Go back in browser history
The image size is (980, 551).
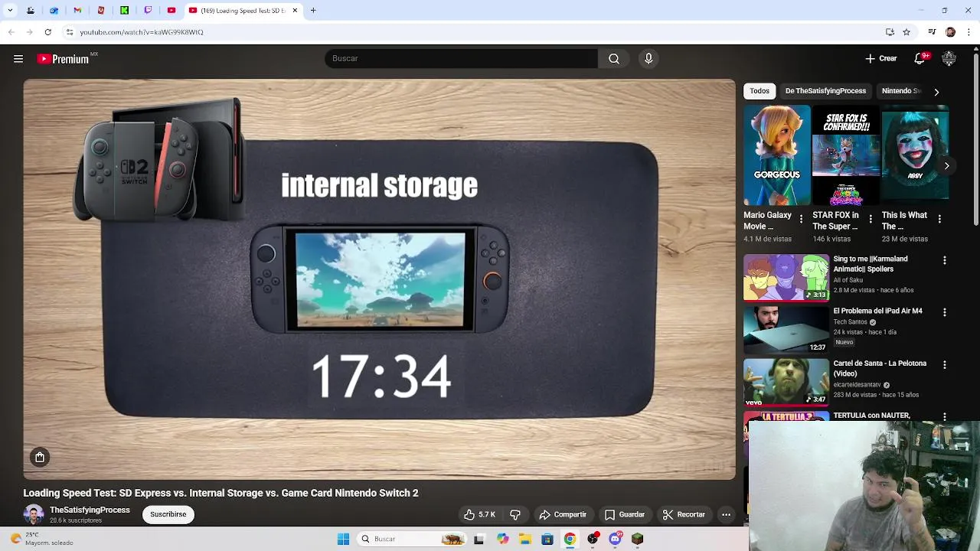click(x=11, y=32)
